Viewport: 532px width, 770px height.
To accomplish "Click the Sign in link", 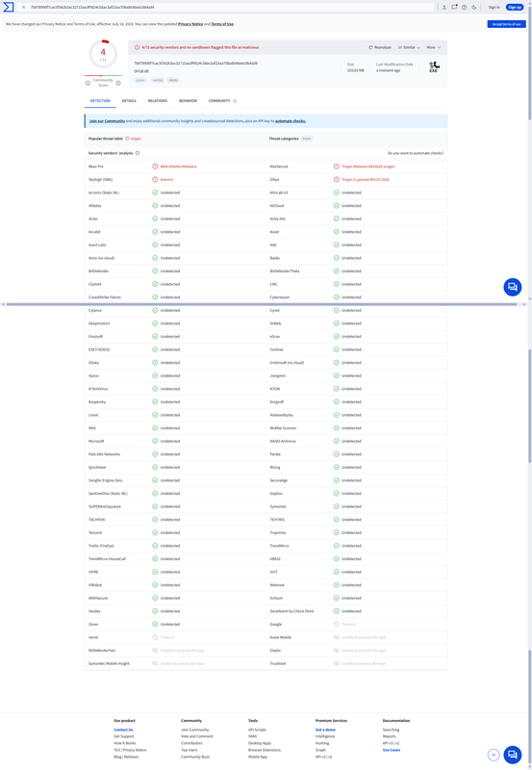I will click(494, 8).
